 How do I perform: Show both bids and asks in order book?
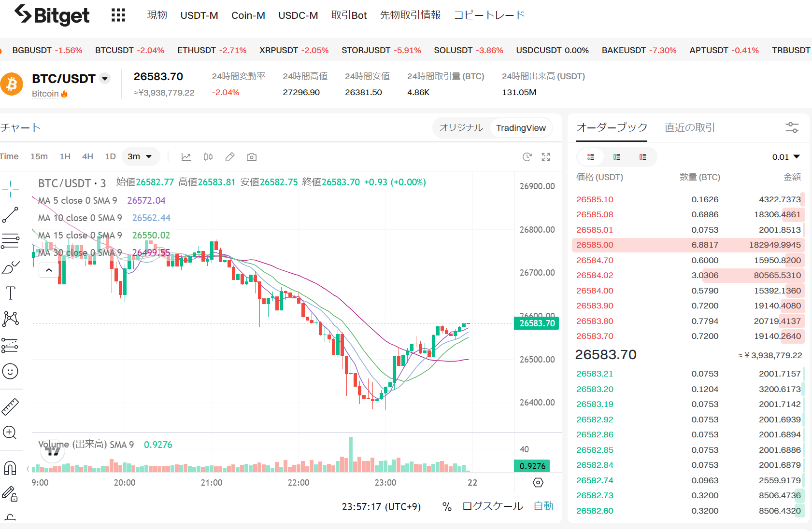point(590,157)
